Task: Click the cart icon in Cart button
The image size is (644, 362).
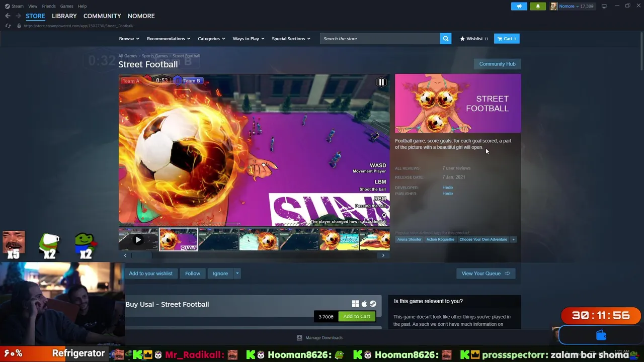Action: [x=500, y=39]
